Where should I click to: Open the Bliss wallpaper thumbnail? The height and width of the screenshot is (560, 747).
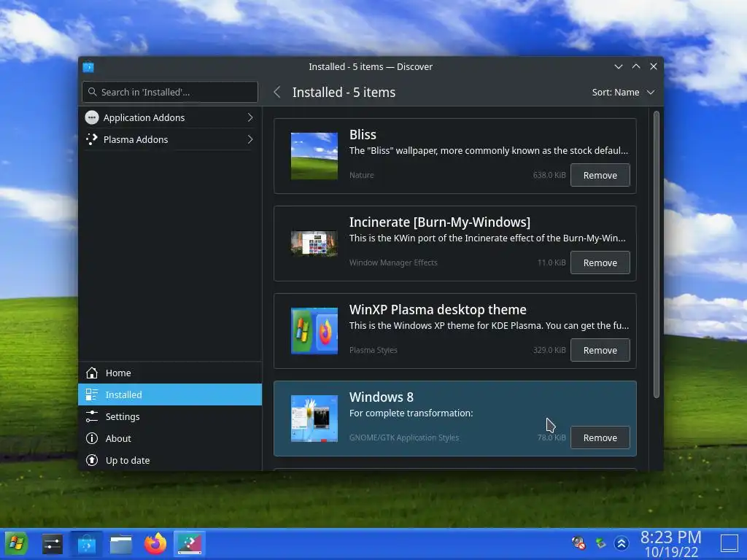[314, 156]
